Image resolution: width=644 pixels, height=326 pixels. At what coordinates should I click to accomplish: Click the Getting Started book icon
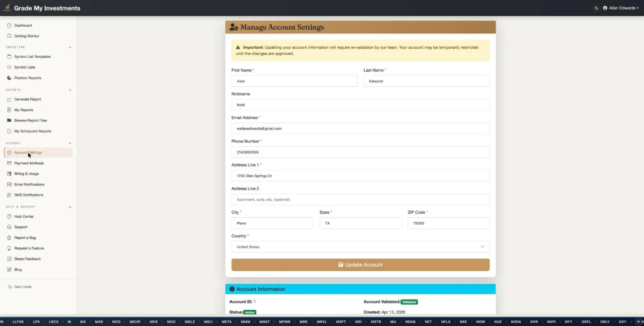pos(9,36)
